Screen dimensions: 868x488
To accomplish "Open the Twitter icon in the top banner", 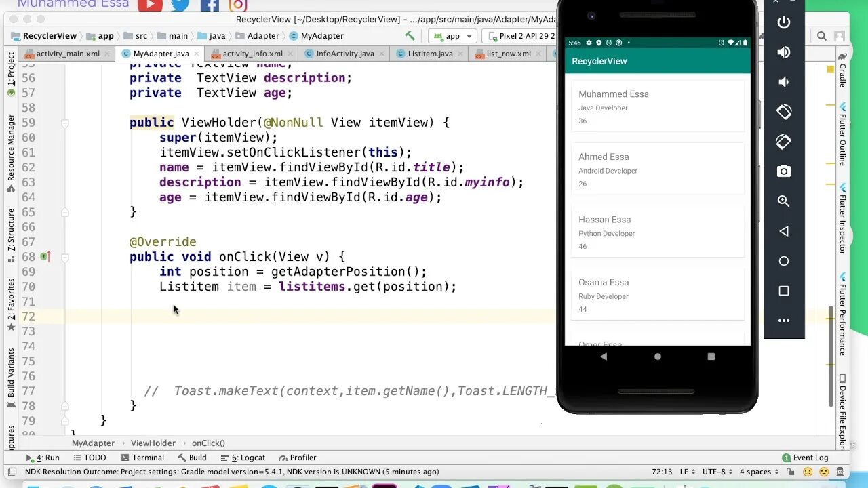I will [180, 5].
